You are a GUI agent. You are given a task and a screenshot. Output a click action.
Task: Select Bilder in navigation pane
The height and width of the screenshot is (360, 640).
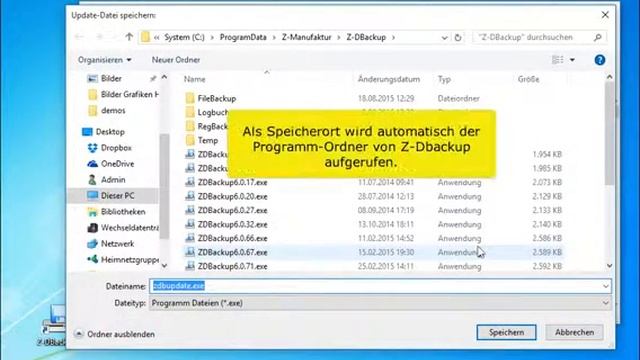(x=111, y=78)
